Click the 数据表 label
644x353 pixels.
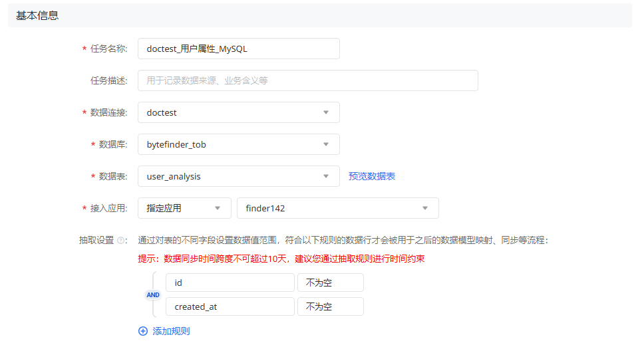pos(113,177)
